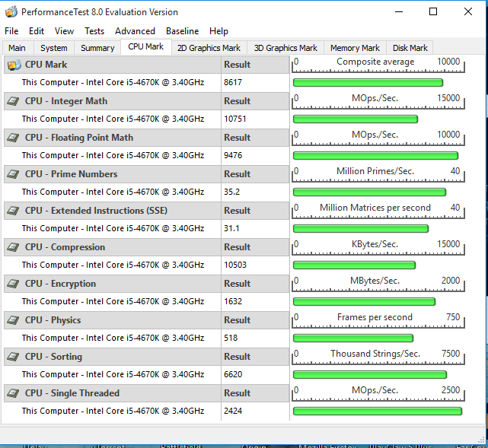The width and height of the screenshot is (488, 448).
Task: Click the KBytes/Sec. compression green bar
Action: 354,265
